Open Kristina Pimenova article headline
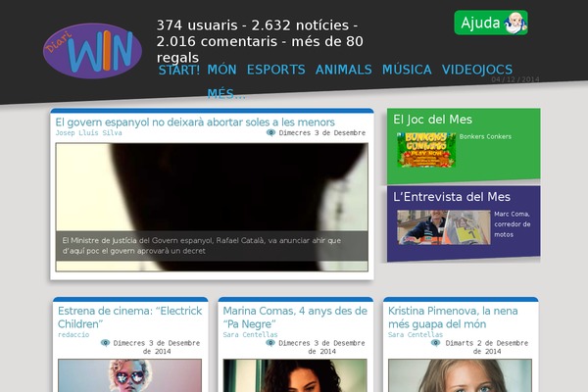 pos(453,318)
